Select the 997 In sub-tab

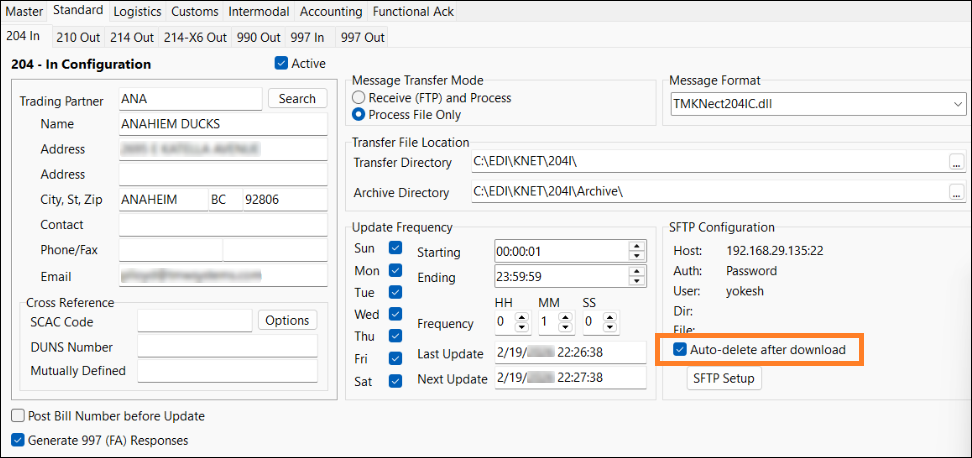pos(307,37)
